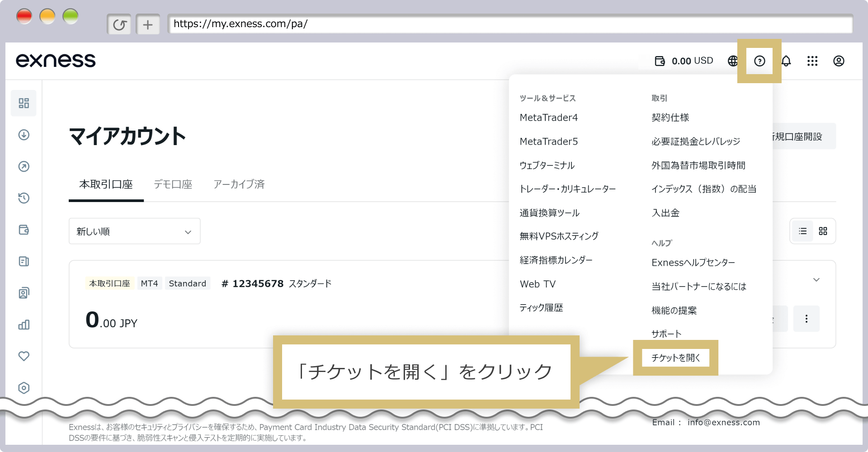Open 契約仕様 menu item

tap(670, 118)
